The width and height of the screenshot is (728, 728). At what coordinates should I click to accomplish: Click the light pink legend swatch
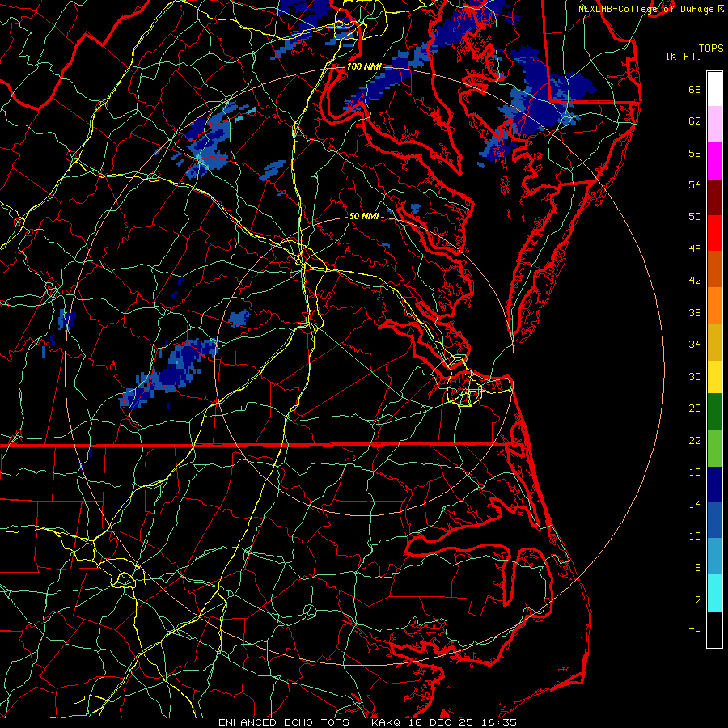tap(714, 124)
